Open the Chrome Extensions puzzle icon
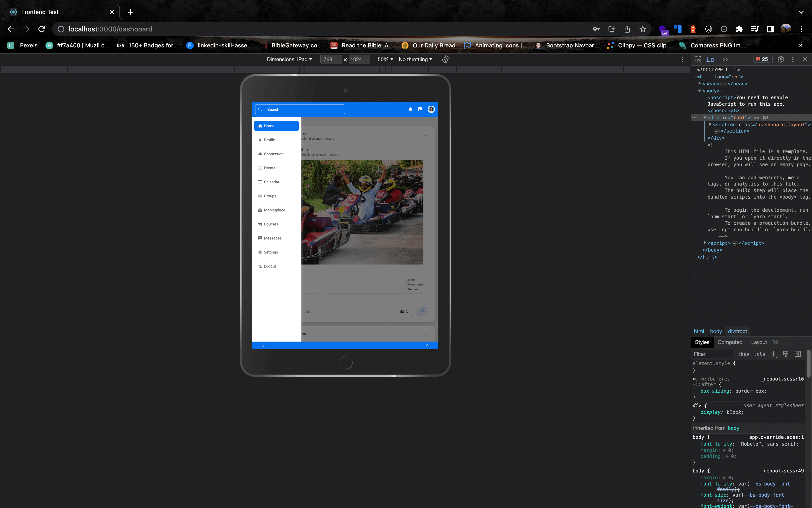 point(739,29)
